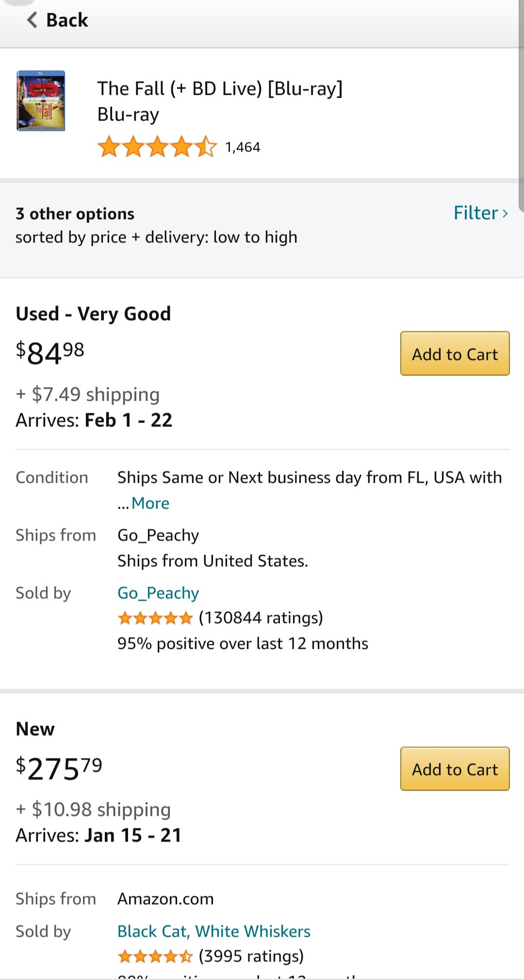Open The Fall Blu-ray cover thumbnail
This screenshot has width=524, height=980.
click(41, 101)
